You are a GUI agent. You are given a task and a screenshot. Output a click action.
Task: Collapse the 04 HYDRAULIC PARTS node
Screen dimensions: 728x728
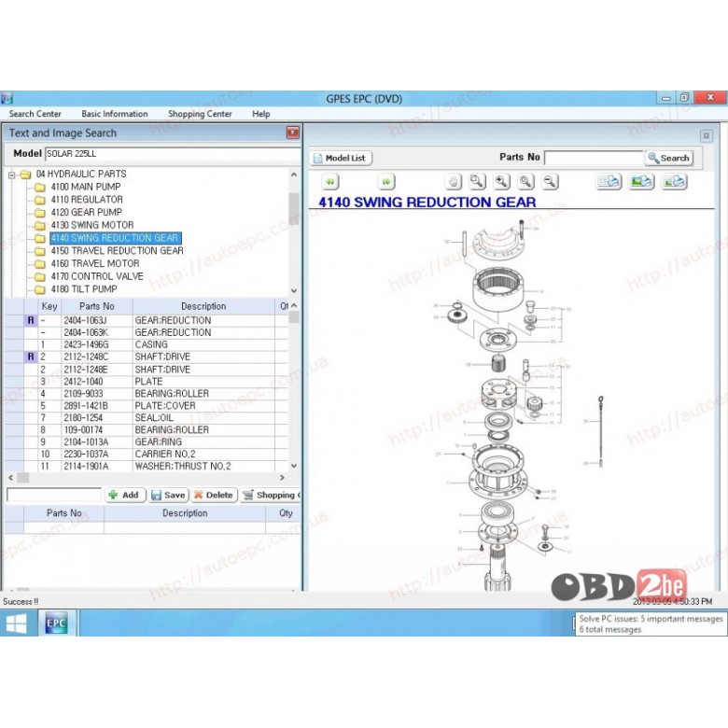pos(12,175)
